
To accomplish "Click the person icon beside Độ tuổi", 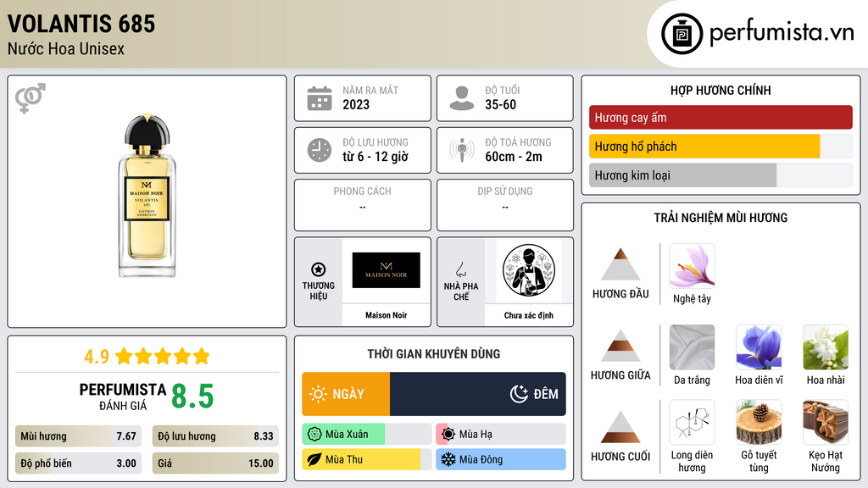I will tap(462, 98).
